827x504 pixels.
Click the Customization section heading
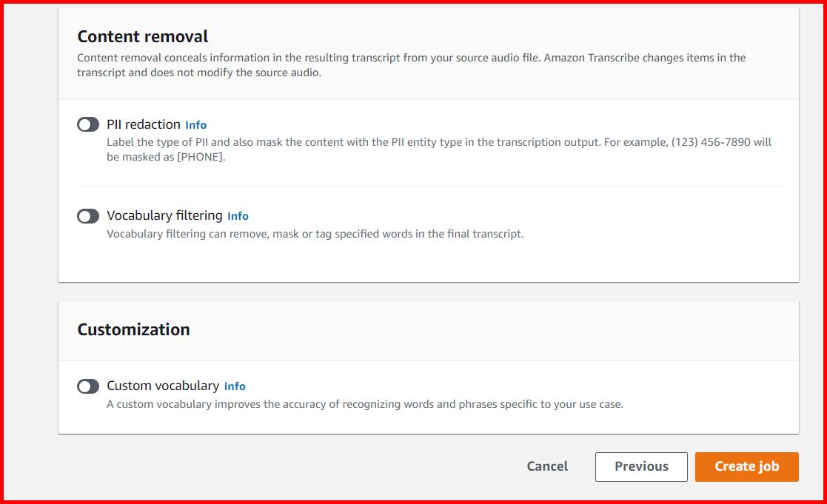133,329
